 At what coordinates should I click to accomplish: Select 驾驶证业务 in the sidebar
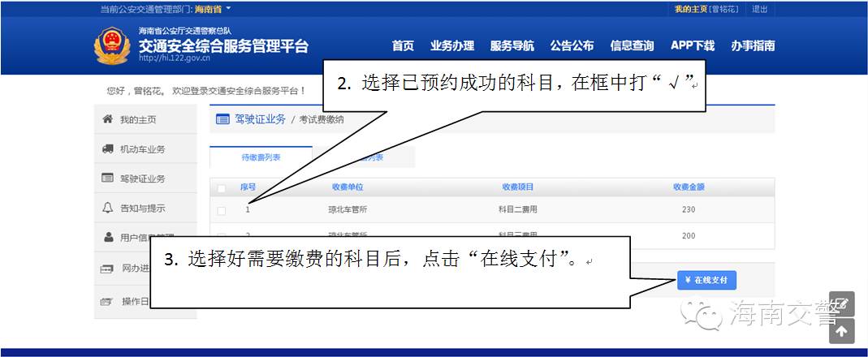[142, 178]
